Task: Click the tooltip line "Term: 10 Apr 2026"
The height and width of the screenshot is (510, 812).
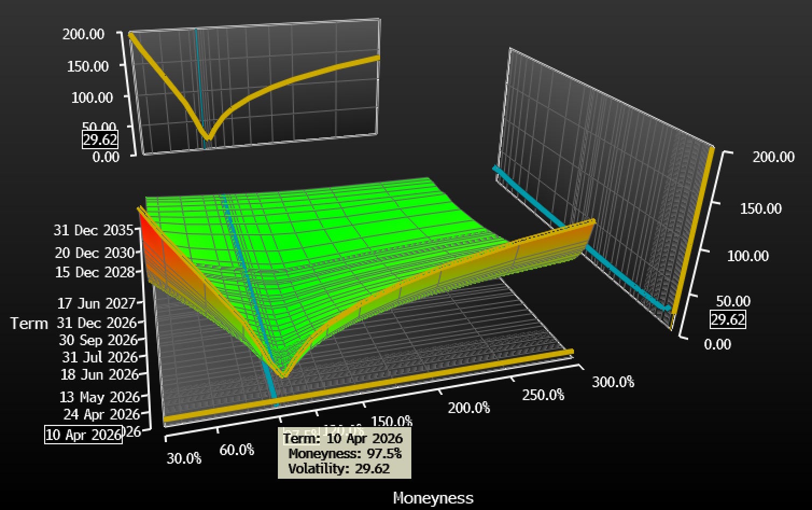Action: [x=344, y=438]
